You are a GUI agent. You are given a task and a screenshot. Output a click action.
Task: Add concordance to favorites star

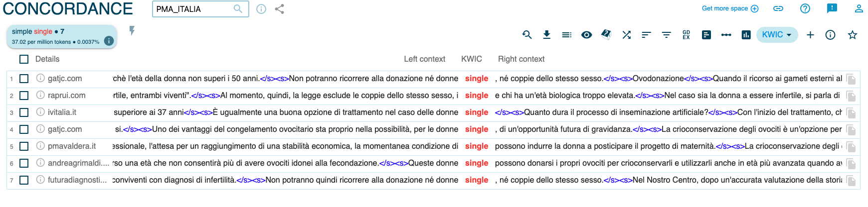(x=853, y=35)
